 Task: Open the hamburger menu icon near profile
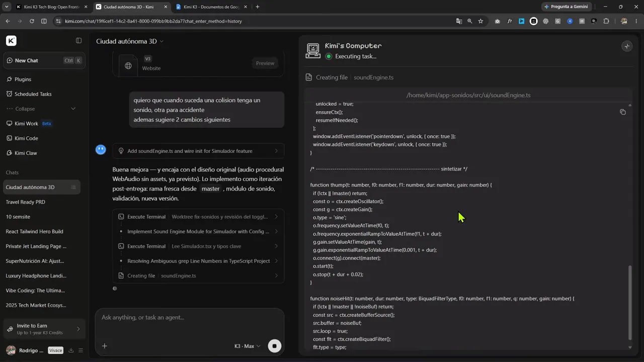(80, 350)
